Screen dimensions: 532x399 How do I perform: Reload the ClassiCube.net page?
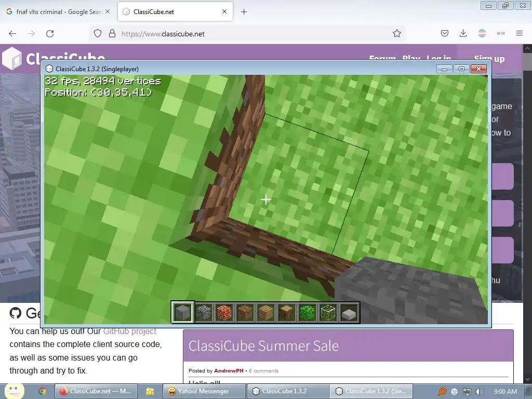[x=50, y=34]
